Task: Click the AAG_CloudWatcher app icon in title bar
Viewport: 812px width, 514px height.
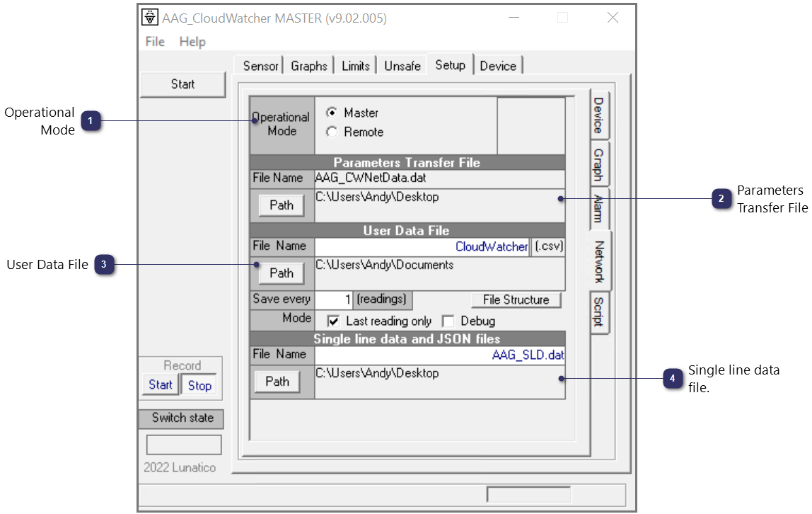Action: tap(150, 18)
